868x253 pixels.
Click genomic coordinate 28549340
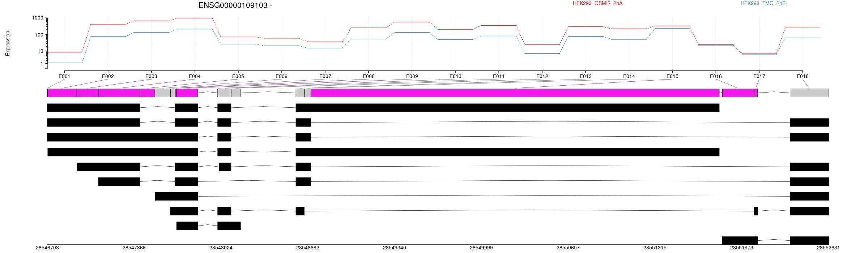395,248
